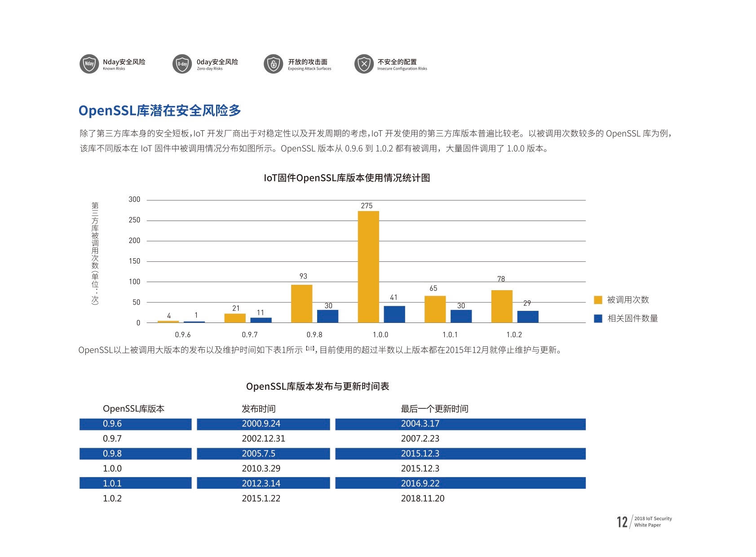The width and height of the screenshot is (756, 557).
Task: Click the blue legend swatch for 相关固件数量
Action: pyautogui.click(x=598, y=318)
